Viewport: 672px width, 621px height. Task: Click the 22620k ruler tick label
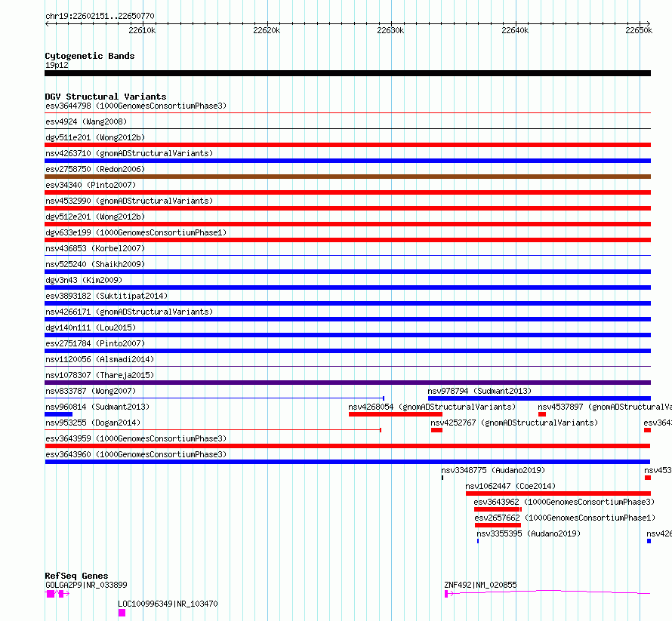click(x=267, y=30)
